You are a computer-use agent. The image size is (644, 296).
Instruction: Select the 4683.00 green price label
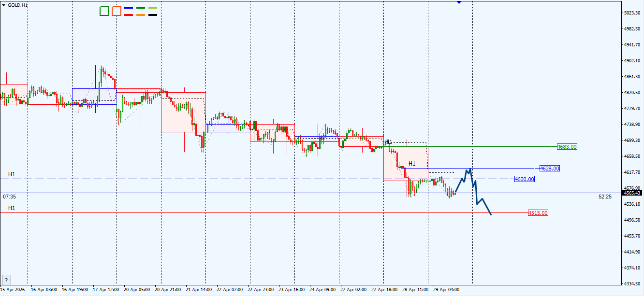(x=567, y=147)
